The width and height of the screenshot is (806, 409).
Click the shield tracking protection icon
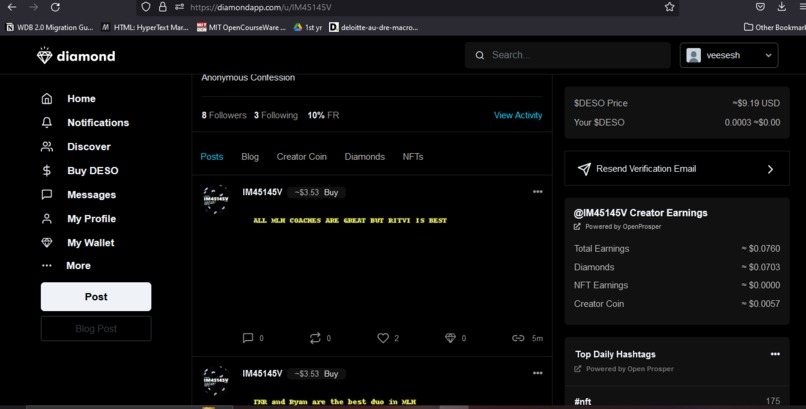[146, 7]
